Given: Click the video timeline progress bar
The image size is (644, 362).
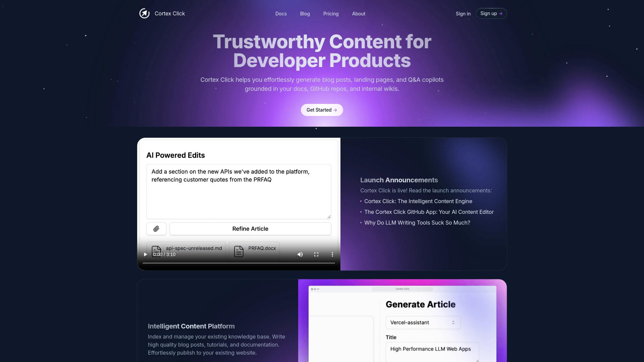Looking at the screenshot, I should pyautogui.click(x=239, y=264).
